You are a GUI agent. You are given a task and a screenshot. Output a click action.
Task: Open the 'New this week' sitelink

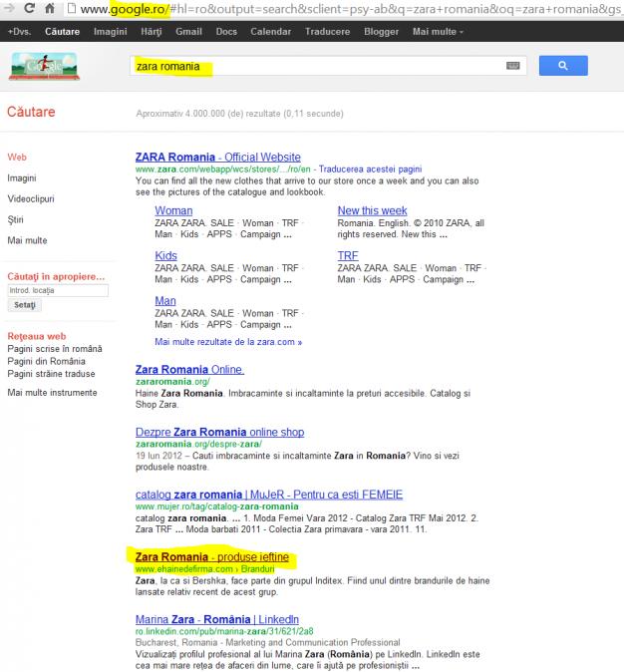coord(372,210)
